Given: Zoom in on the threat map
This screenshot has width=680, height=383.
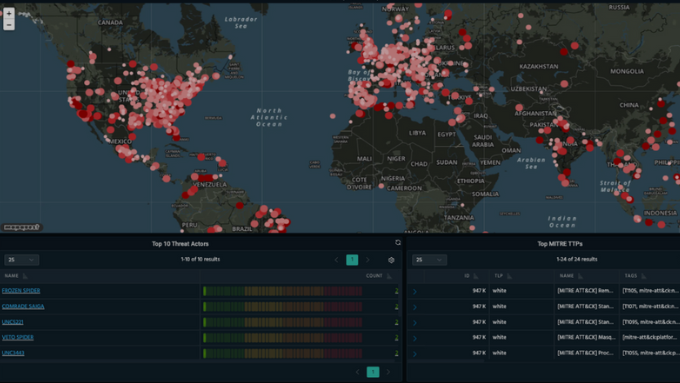Looking at the screenshot, I should point(9,13).
